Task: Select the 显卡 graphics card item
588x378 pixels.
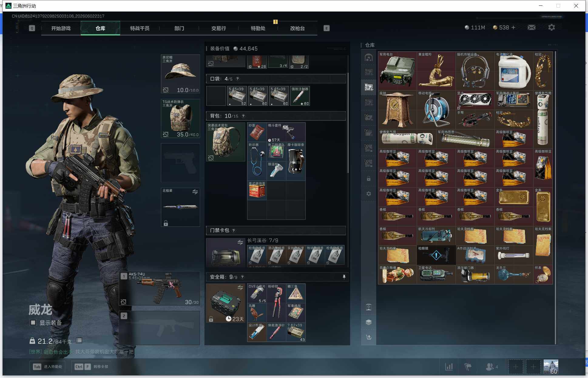Action: [x=475, y=100]
